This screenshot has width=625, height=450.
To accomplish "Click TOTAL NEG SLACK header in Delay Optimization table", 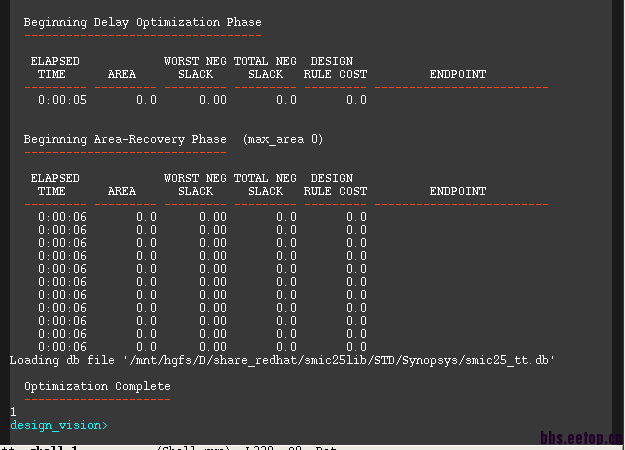I will (x=265, y=68).
